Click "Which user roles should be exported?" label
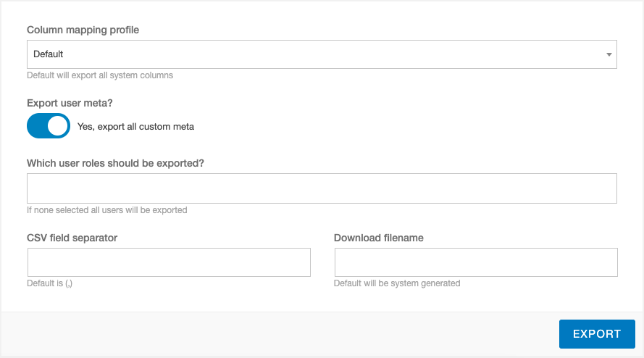 (x=115, y=163)
